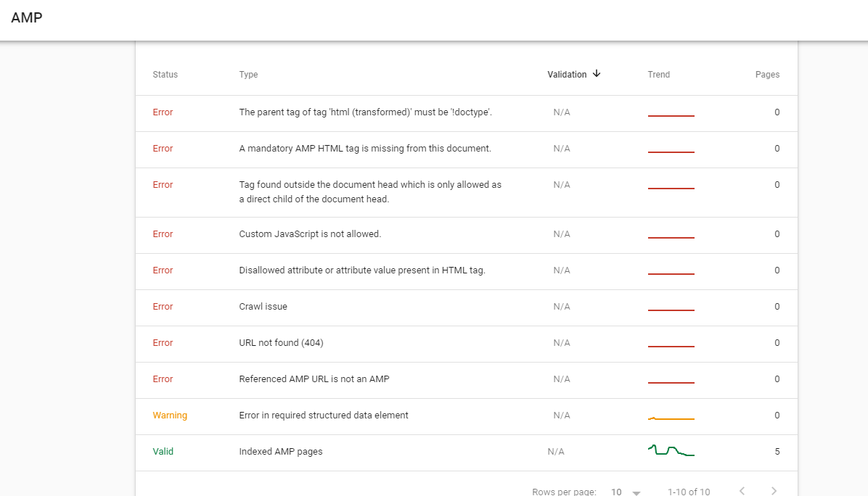This screenshot has height=496, width=868.
Task: Open 'A mandatory AMP HTML tag is missing' row
Action: (365, 149)
